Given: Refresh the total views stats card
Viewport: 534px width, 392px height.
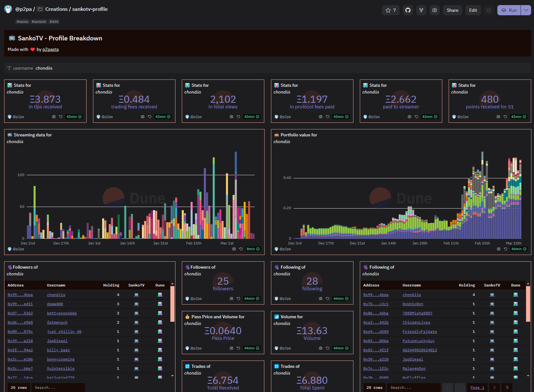Looking at the screenshot, I should tap(238, 116).
